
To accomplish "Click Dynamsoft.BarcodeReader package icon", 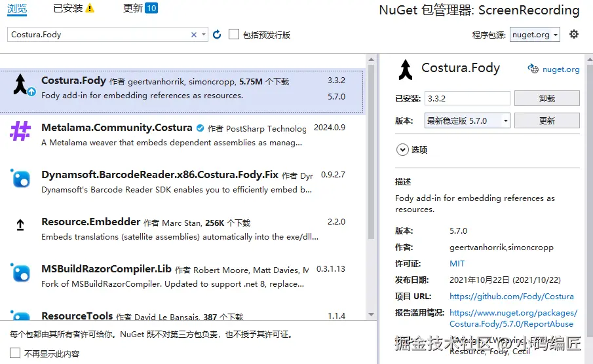I will coord(20,178).
